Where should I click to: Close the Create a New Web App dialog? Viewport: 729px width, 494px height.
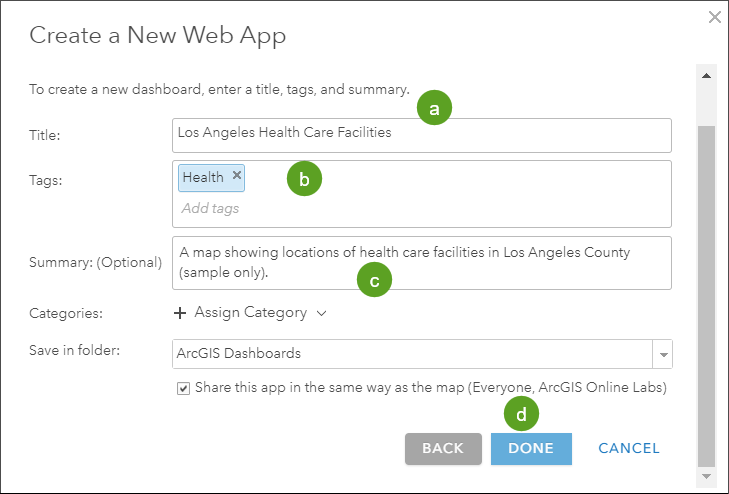pos(714,17)
